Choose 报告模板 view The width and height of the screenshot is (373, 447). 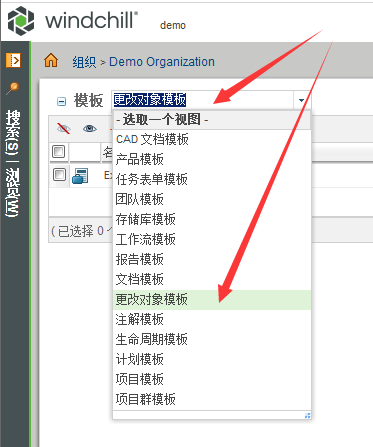click(x=212, y=259)
